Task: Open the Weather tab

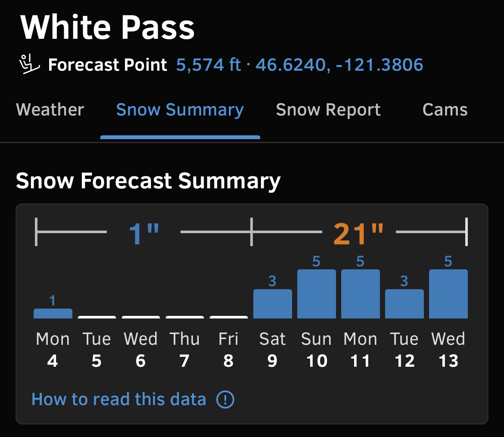Action: coord(50,109)
